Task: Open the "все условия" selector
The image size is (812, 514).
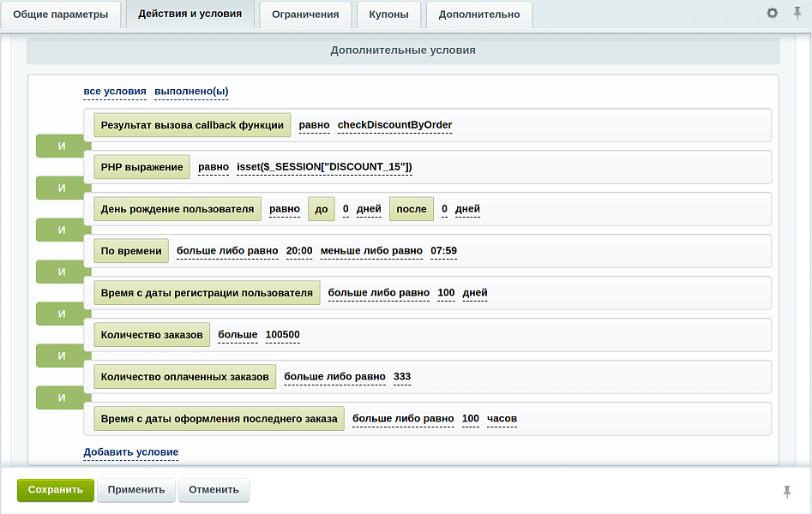Action: click(115, 92)
